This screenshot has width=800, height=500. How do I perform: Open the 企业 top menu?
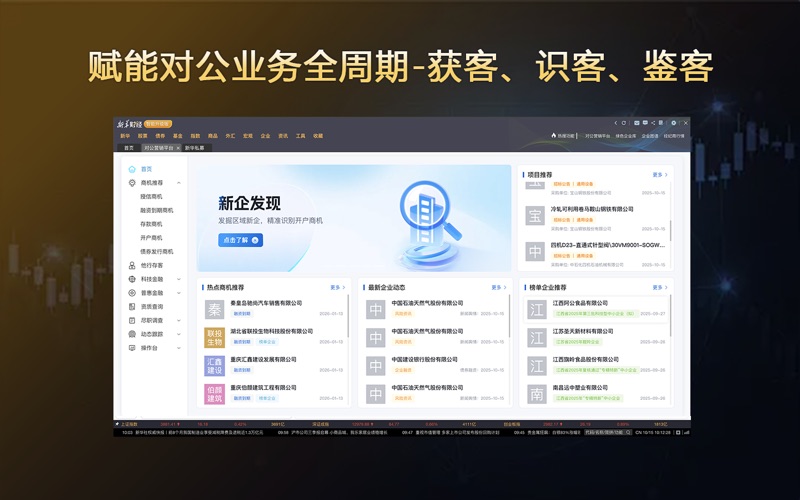265,136
